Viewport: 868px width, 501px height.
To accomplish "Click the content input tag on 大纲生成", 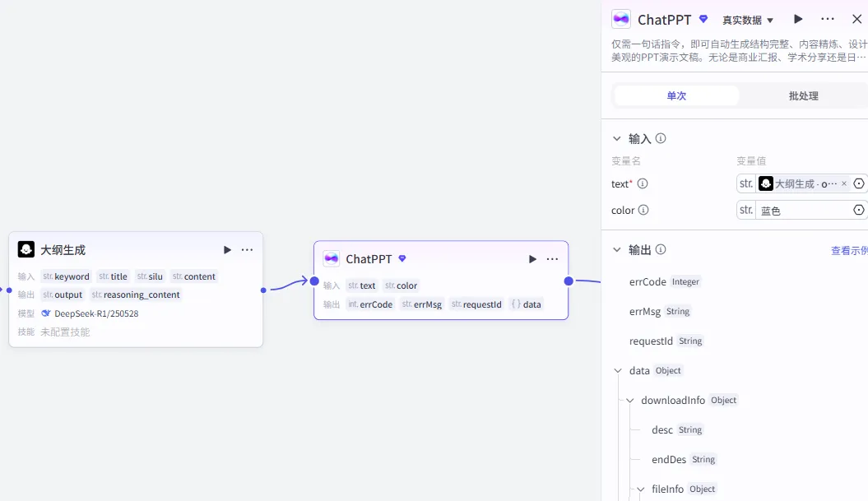I will (193, 276).
